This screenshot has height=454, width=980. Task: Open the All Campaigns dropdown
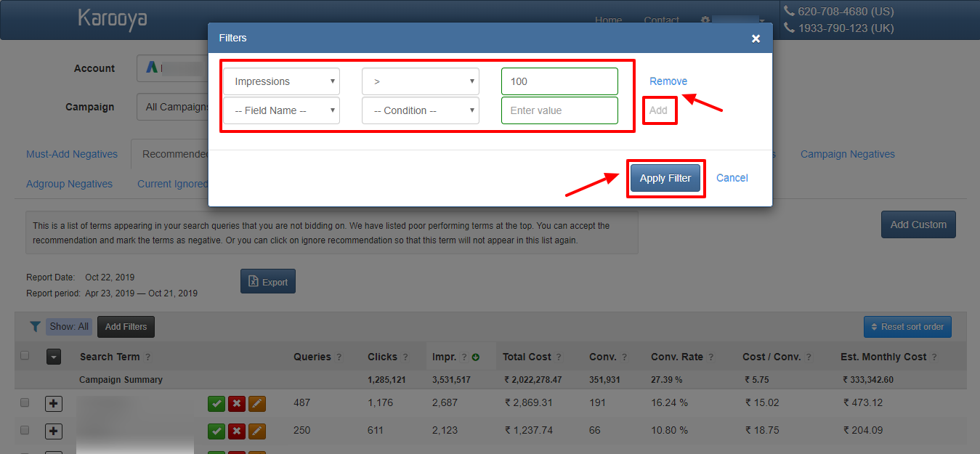pyautogui.click(x=173, y=107)
